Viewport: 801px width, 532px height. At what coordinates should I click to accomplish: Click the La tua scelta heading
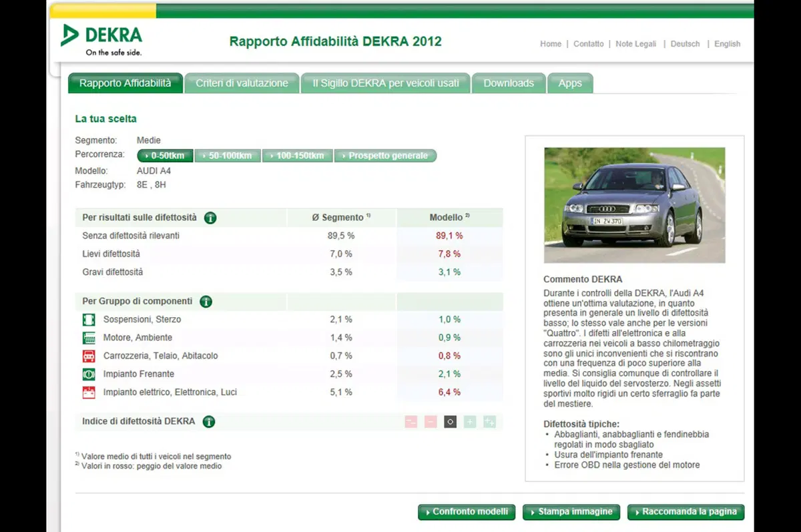pyautogui.click(x=105, y=119)
